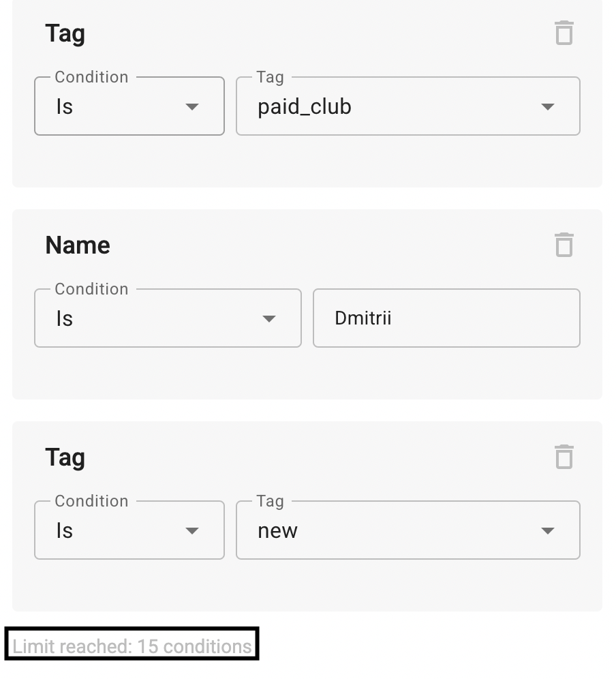Click the arrow on the 'new' Tag dropdown

coord(547,531)
